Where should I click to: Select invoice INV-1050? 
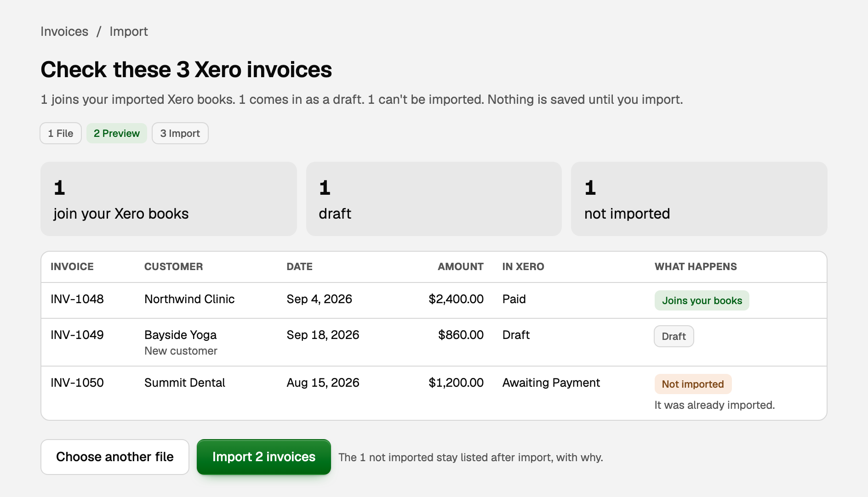point(77,383)
